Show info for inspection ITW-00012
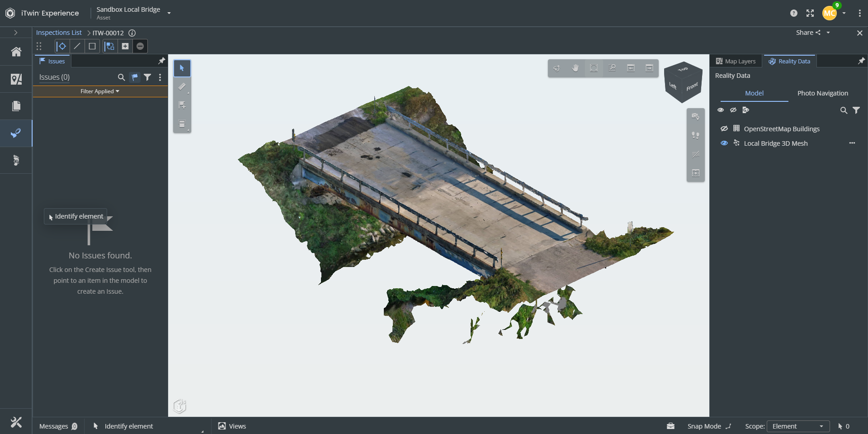The width and height of the screenshot is (868, 434). click(x=132, y=33)
